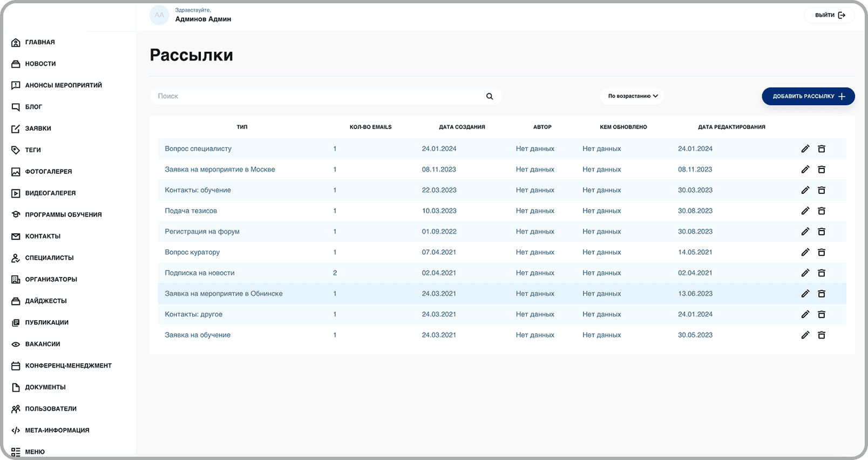Open Контакты in the sidebar menu
Screen dimensions: 868x460
[43, 236]
